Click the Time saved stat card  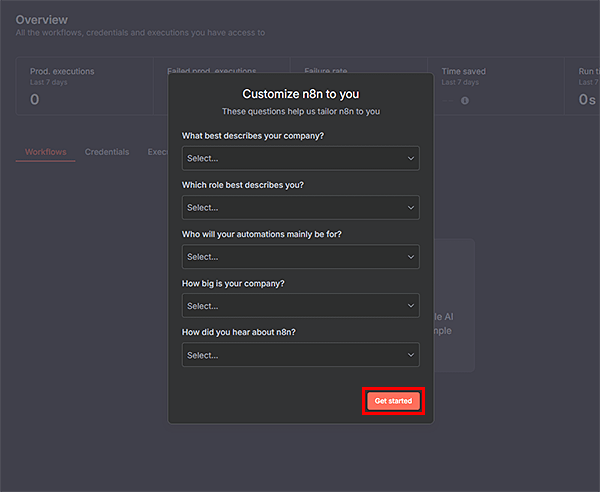(x=496, y=86)
